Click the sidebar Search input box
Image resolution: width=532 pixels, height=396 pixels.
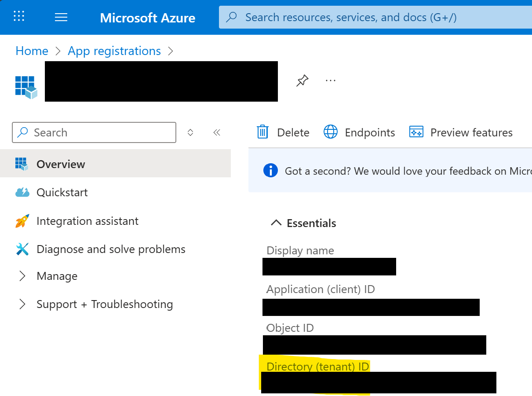pyautogui.click(x=94, y=132)
